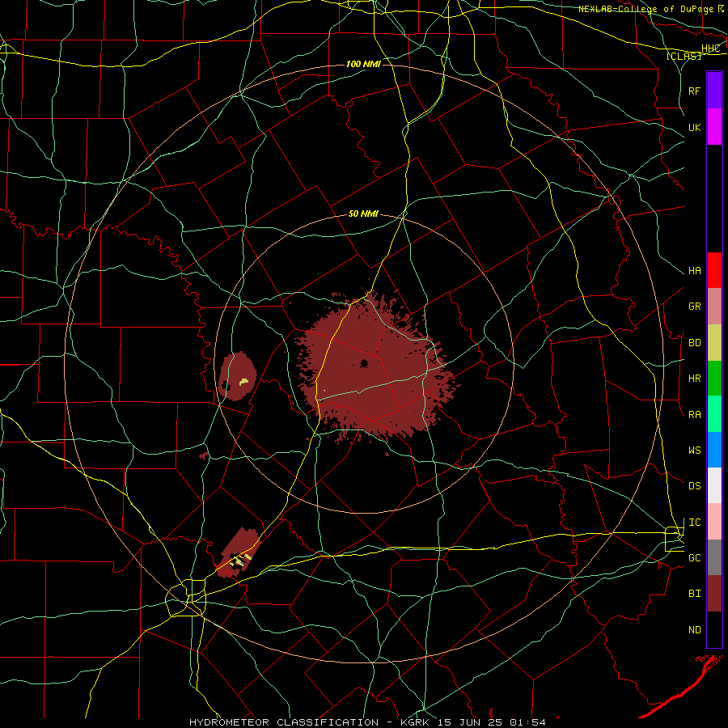Choose the WS blue legend swatch

(x=714, y=450)
